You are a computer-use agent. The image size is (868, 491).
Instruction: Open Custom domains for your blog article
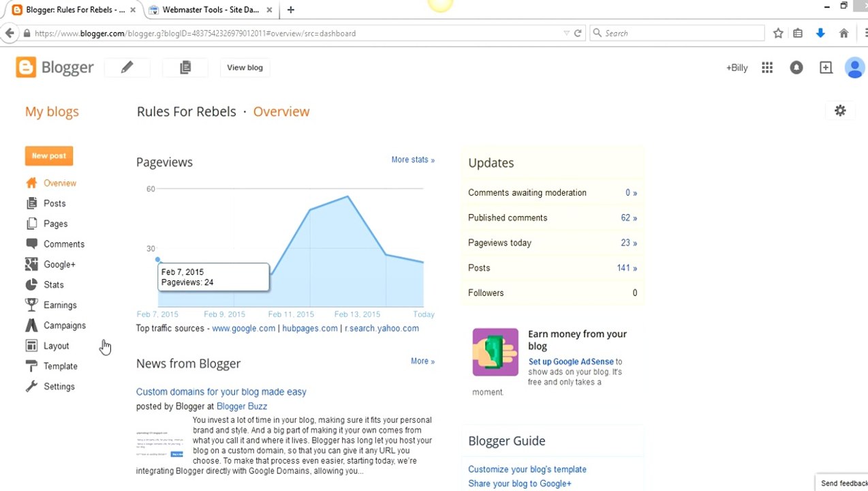pyautogui.click(x=221, y=391)
